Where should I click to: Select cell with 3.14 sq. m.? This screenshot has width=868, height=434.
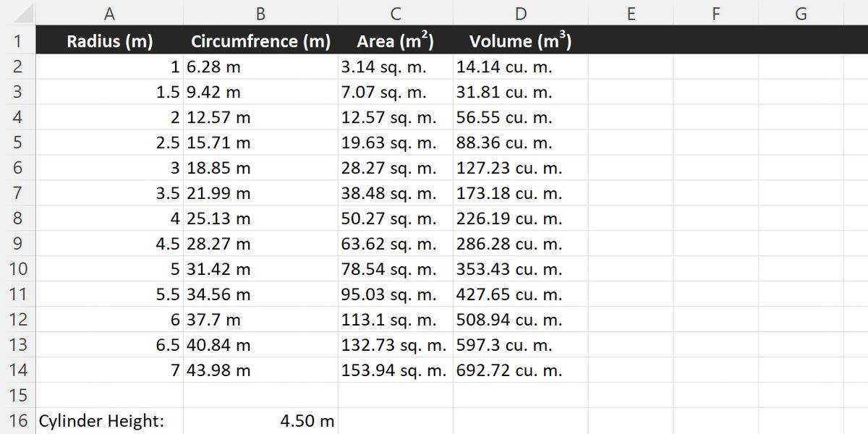(x=396, y=67)
